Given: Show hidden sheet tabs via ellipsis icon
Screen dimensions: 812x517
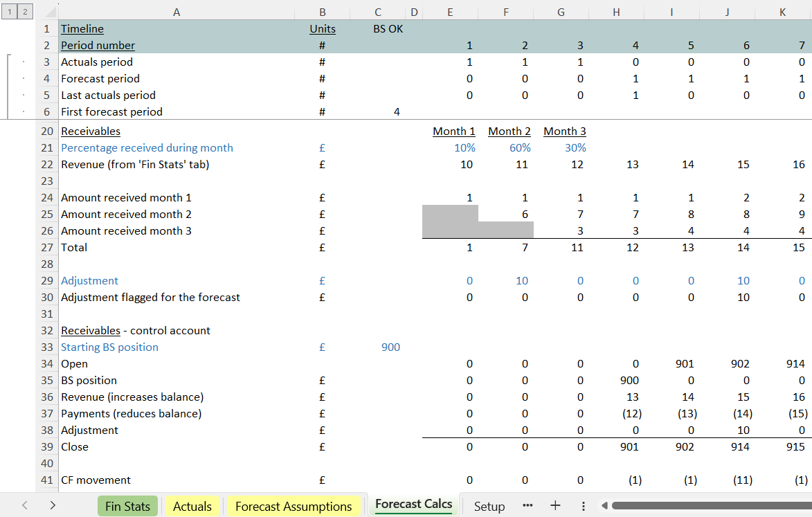Looking at the screenshot, I should 527,506.
